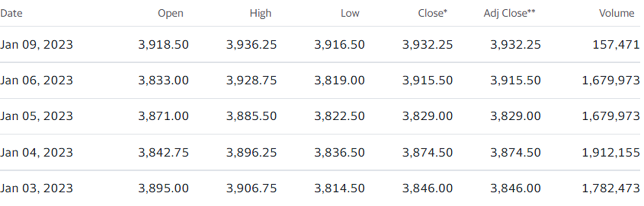Click the High column header
Viewport: 644px width, 206px height.
[260, 14]
